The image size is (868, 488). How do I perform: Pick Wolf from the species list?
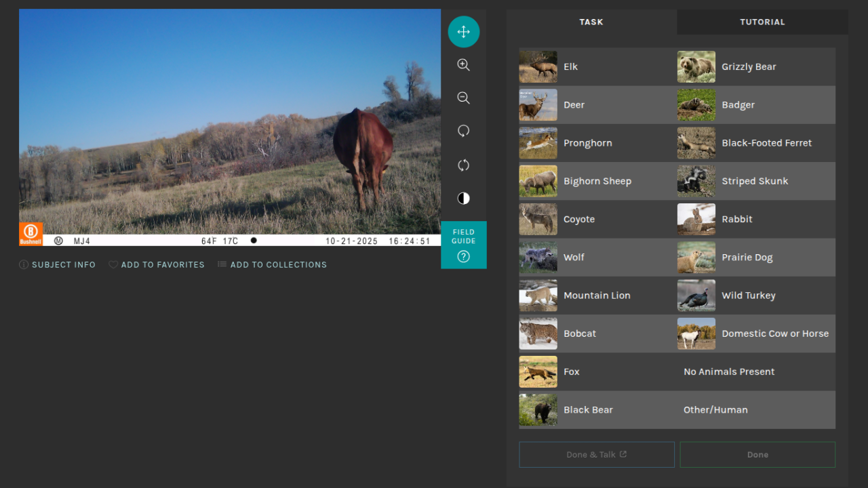pos(598,257)
